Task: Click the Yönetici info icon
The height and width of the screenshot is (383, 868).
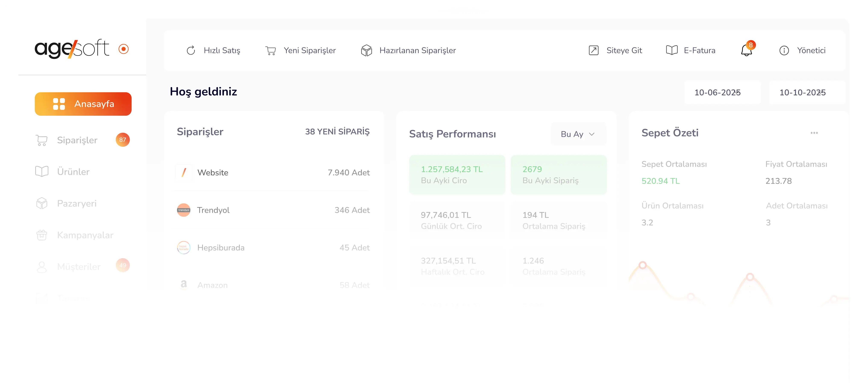Action: point(784,50)
